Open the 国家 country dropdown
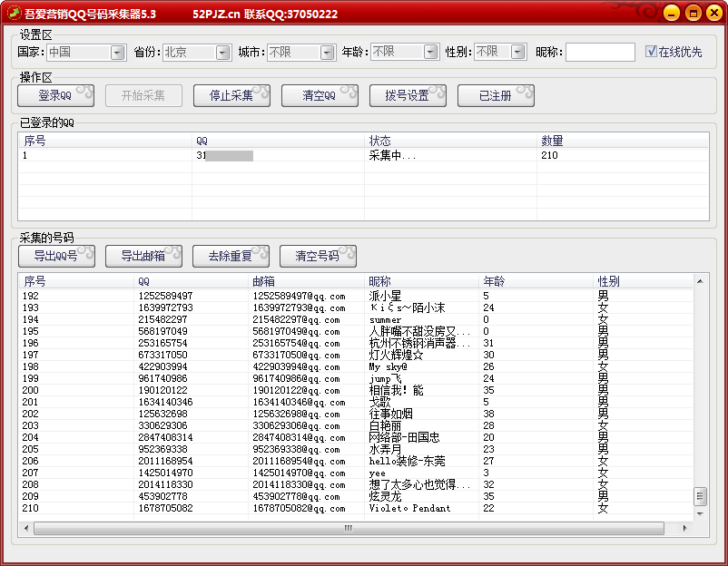 pos(117,53)
